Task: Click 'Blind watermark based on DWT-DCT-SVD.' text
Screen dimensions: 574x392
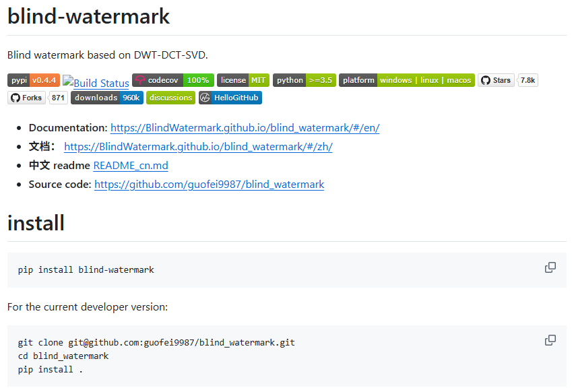Action: [x=108, y=55]
